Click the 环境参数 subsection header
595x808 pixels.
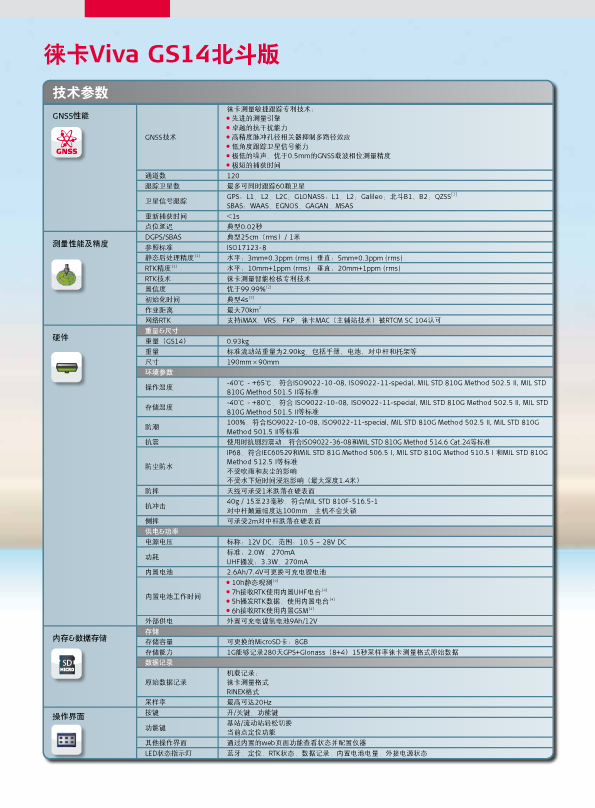[159, 372]
